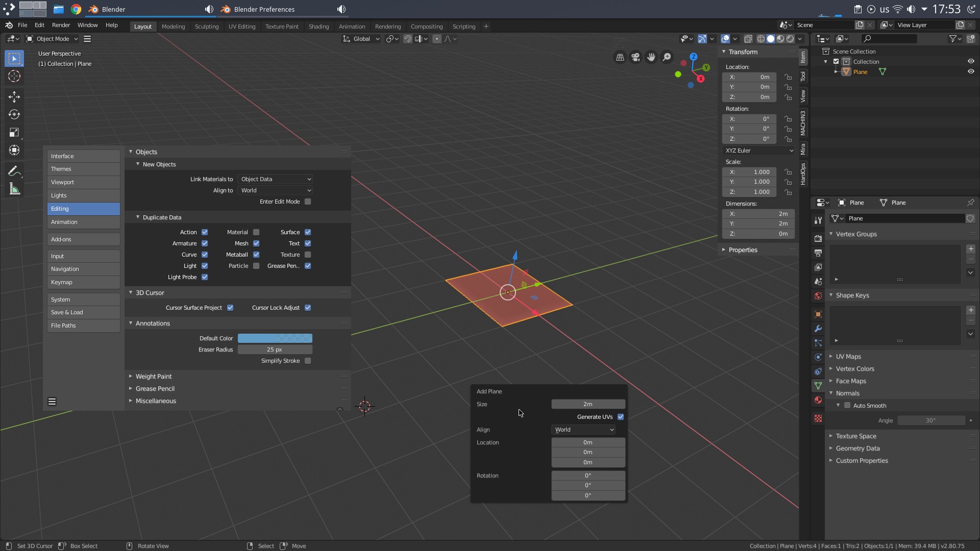980x551 pixels.
Task: Open Align to World dropdown in preferences
Action: (x=276, y=190)
